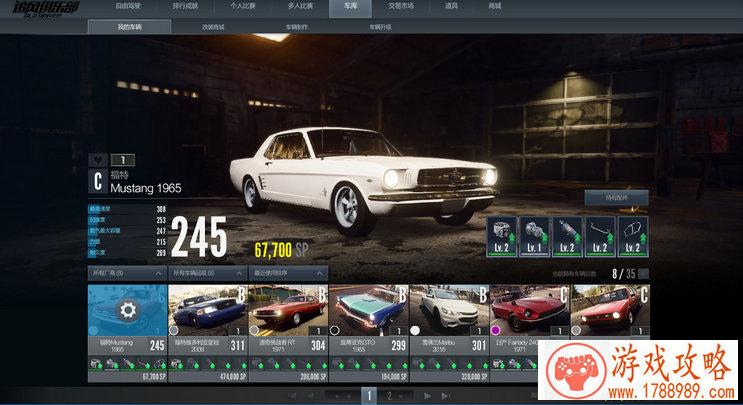Switch to the 交易市场 top menu tab
Screen dimensions: 743x405
pos(399,7)
